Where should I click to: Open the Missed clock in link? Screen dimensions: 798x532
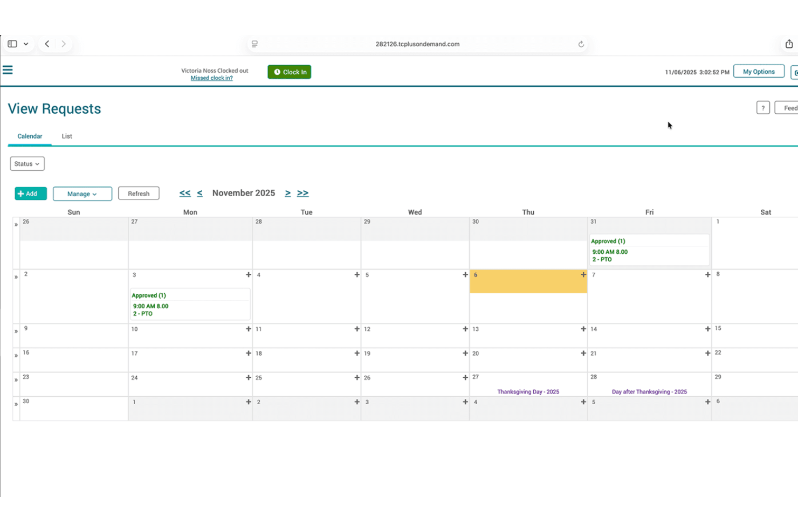pos(212,78)
